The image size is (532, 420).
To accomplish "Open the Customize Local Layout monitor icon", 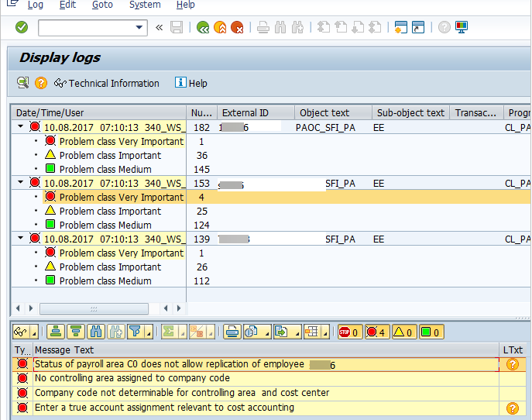I will pyautogui.click(x=462, y=27).
